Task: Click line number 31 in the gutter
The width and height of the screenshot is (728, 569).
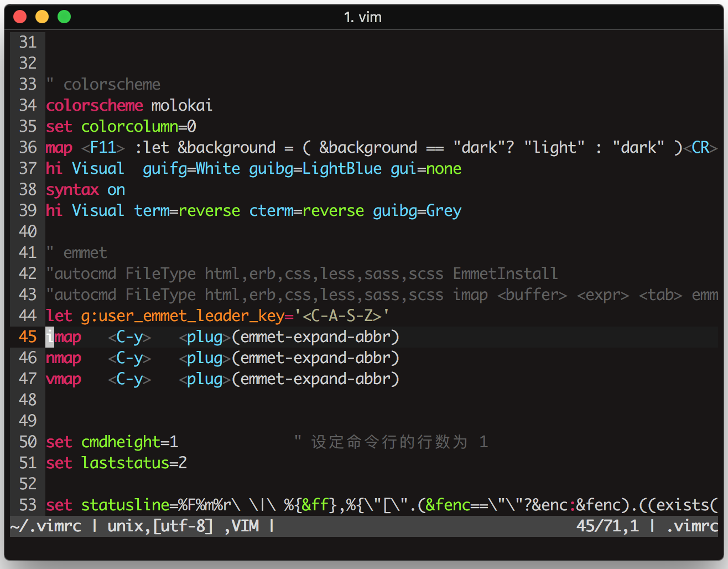Action: point(28,42)
